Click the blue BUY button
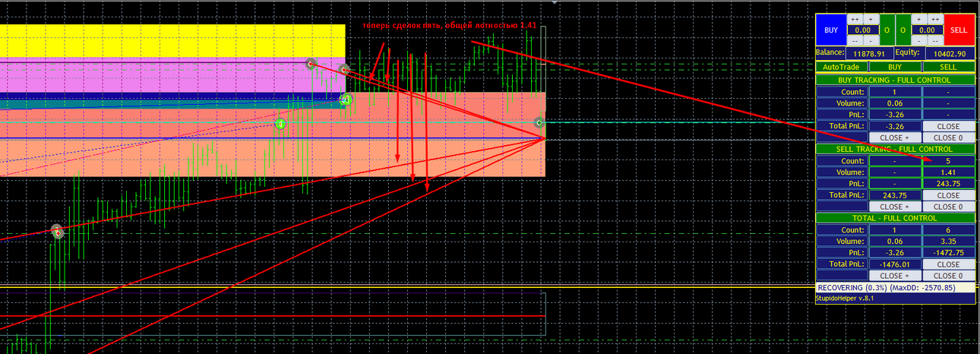Image resolution: width=980 pixels, height=354 pixels. 831,30
